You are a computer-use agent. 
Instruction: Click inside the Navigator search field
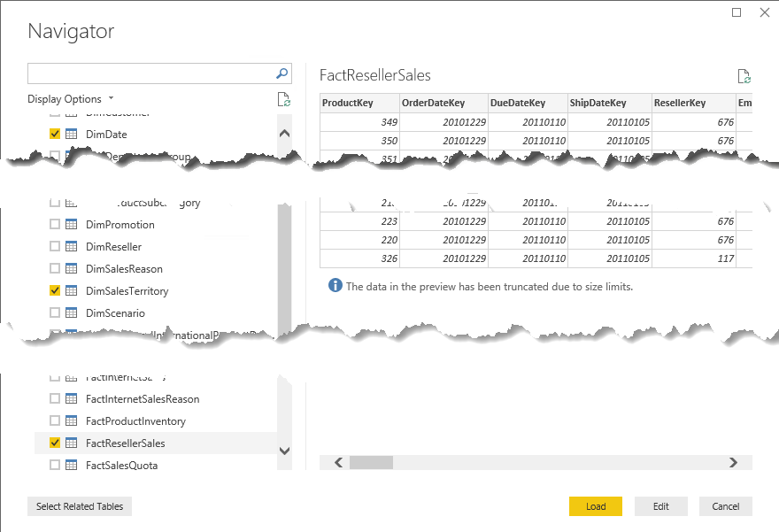coord(150,73)
